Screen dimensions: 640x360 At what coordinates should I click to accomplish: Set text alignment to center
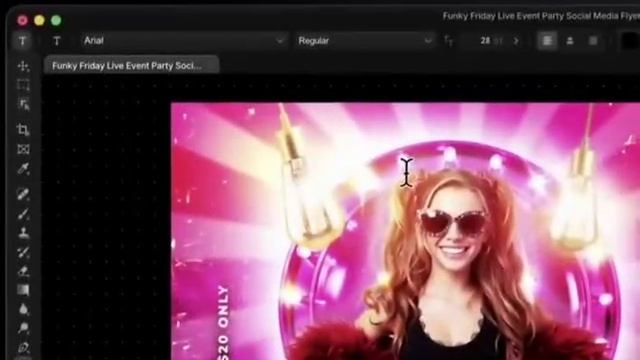pos(570,41)
